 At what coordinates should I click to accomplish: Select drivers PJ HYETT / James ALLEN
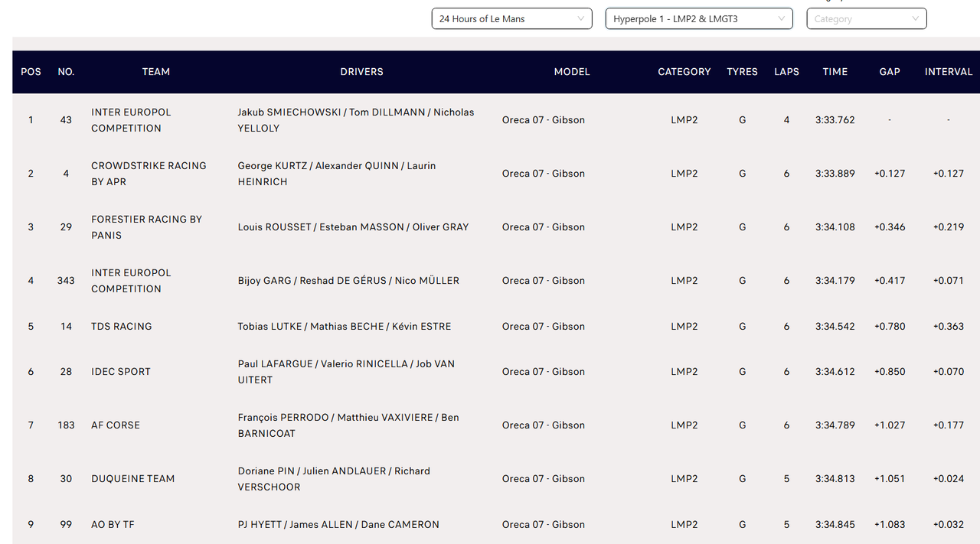point(296,525)
